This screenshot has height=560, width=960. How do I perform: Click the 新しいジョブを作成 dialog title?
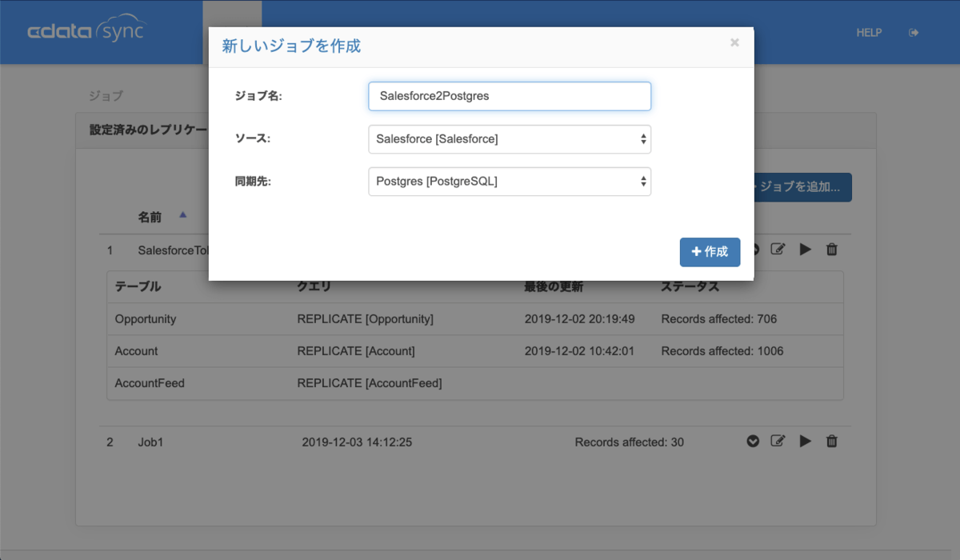291,46
